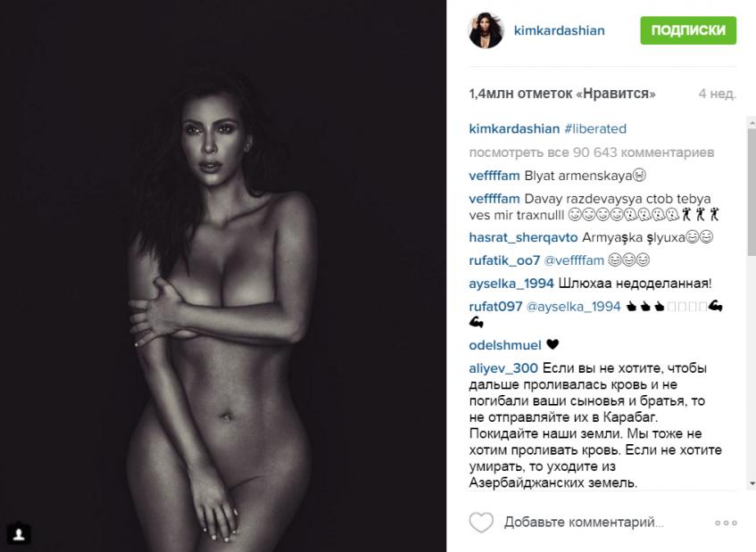Click the comments scrollbar down arrow

[x=752, y=483]
